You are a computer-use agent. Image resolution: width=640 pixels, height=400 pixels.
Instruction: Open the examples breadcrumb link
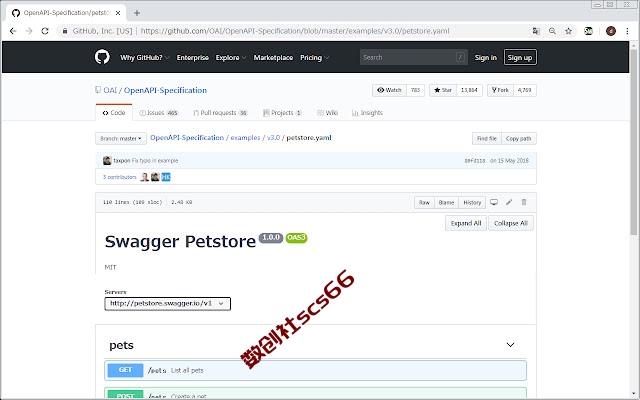245,138
